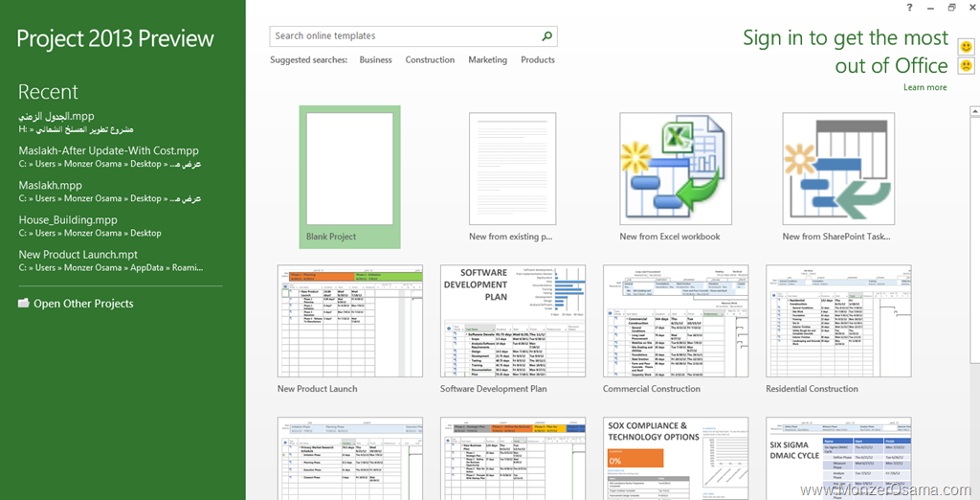Click the Help question mark icon
Image resolution: width=980 pixels, height=500 pixels.
[909, 8]
